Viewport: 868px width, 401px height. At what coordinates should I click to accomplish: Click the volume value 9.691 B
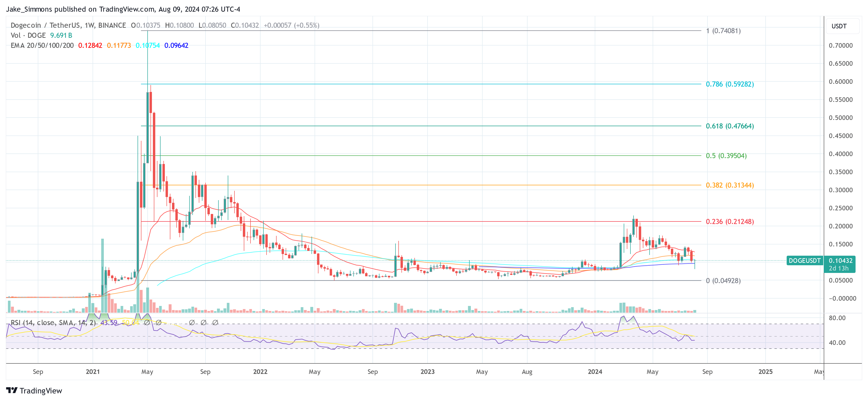(61, 35)
